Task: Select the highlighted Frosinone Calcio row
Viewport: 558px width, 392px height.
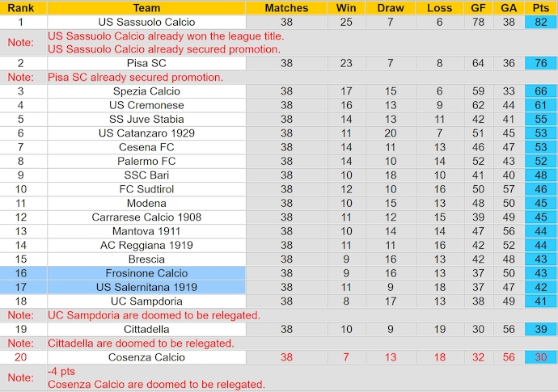Action: coord(146,273)
